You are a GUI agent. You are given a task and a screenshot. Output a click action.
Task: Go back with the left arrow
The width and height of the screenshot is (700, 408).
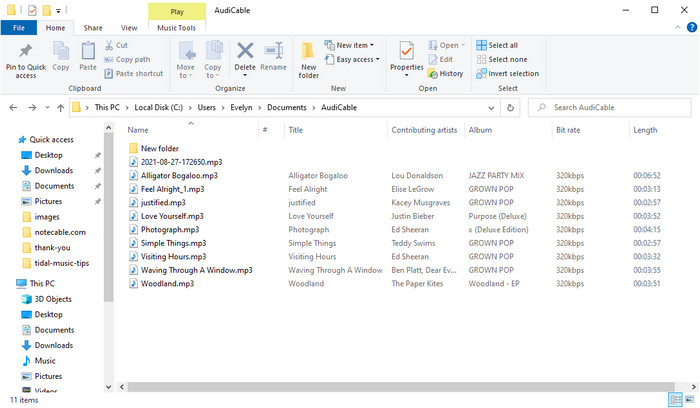tap(13, 108)
